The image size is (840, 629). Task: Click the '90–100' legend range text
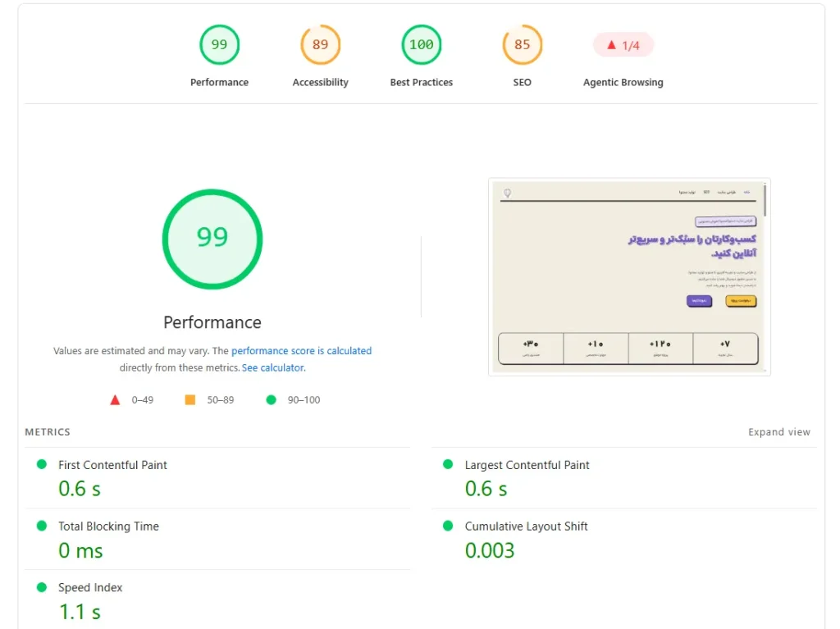click(304, 399)
